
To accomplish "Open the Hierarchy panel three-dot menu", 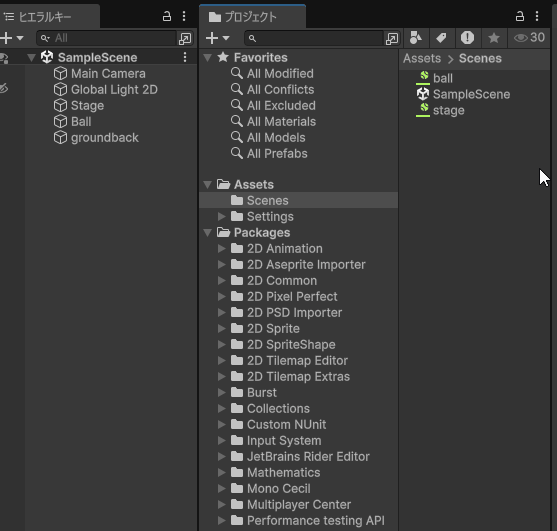I will (184, 16).
